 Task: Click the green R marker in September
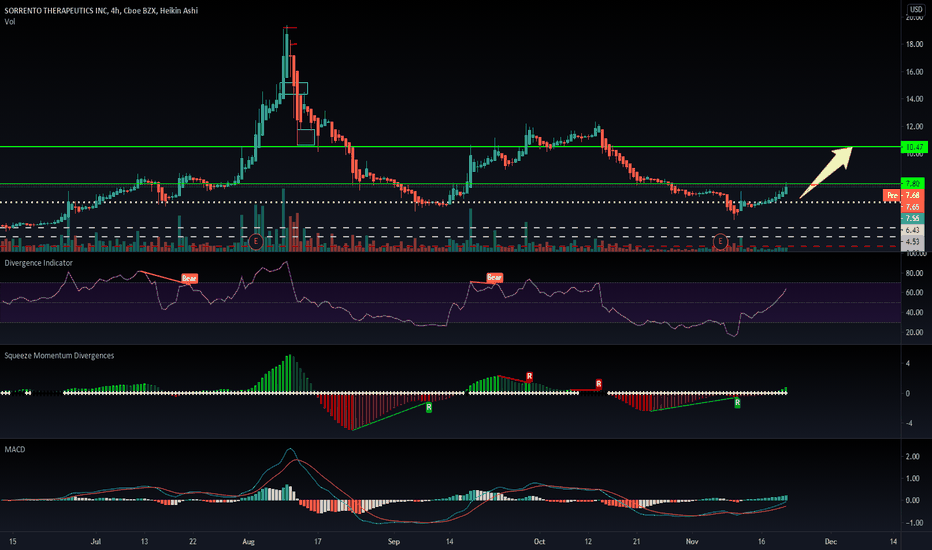[x=429, y=407]
